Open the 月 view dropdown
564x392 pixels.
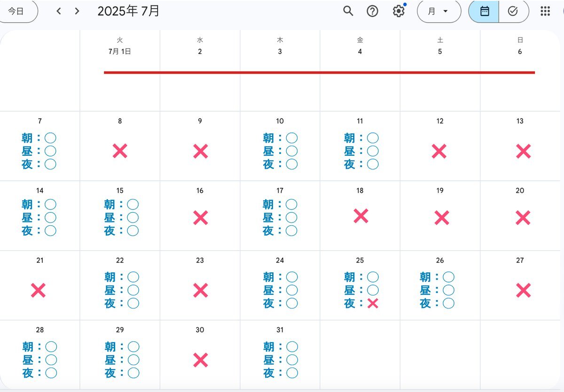pyautogui.click(x=438, y=11)
